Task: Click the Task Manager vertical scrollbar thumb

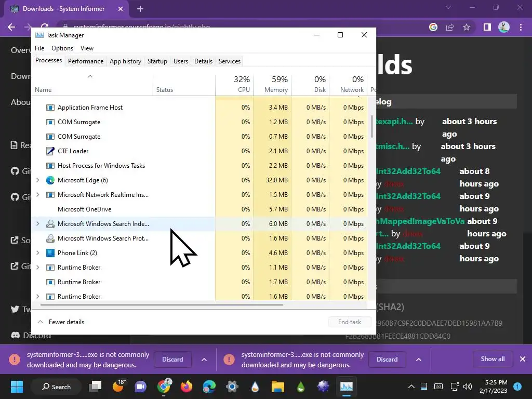Action: (372, 127)
